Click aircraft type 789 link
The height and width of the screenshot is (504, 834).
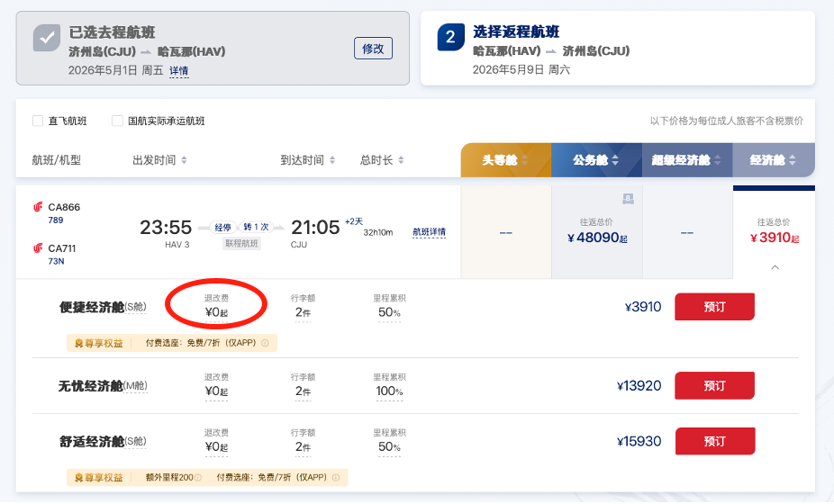coord(55,220)
